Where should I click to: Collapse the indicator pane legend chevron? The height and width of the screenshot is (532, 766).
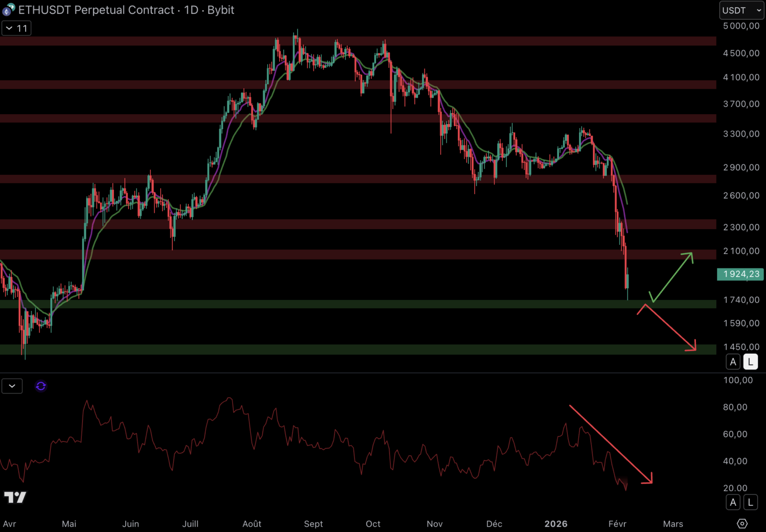pos(12,386)
